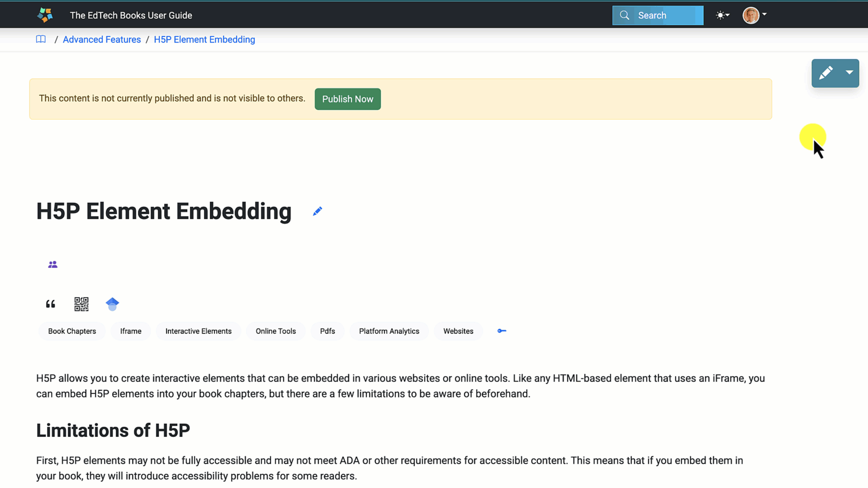This screenshot has width=868, height=488.
Task: Show the QR code icon
Action: point(81,304)
